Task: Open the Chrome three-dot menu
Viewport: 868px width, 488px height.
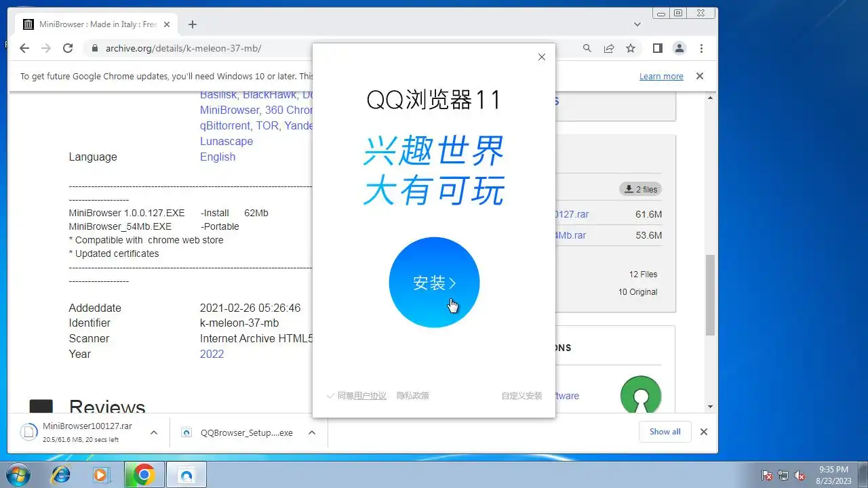Action: coord(701,48)
